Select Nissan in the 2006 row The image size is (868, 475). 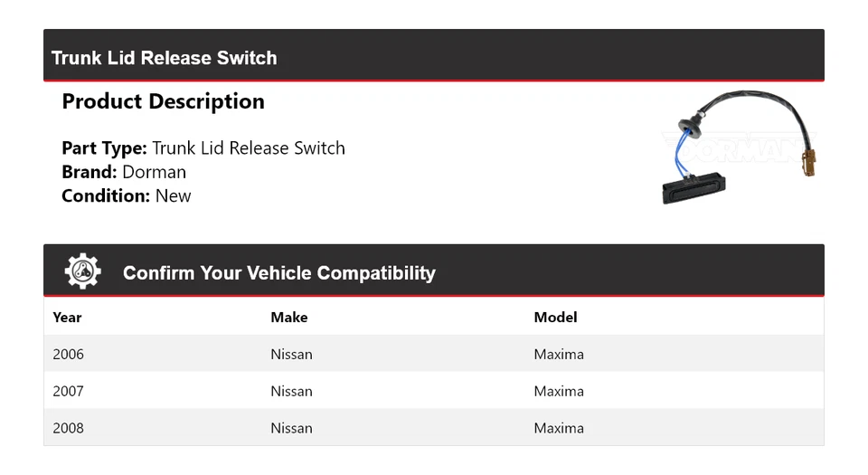click(291, 355)
